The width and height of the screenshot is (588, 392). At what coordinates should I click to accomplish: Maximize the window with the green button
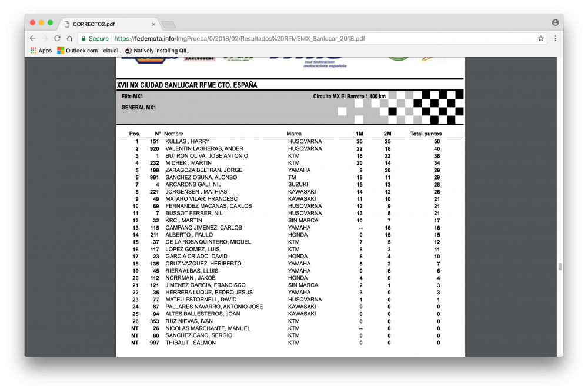pos(50,23)
